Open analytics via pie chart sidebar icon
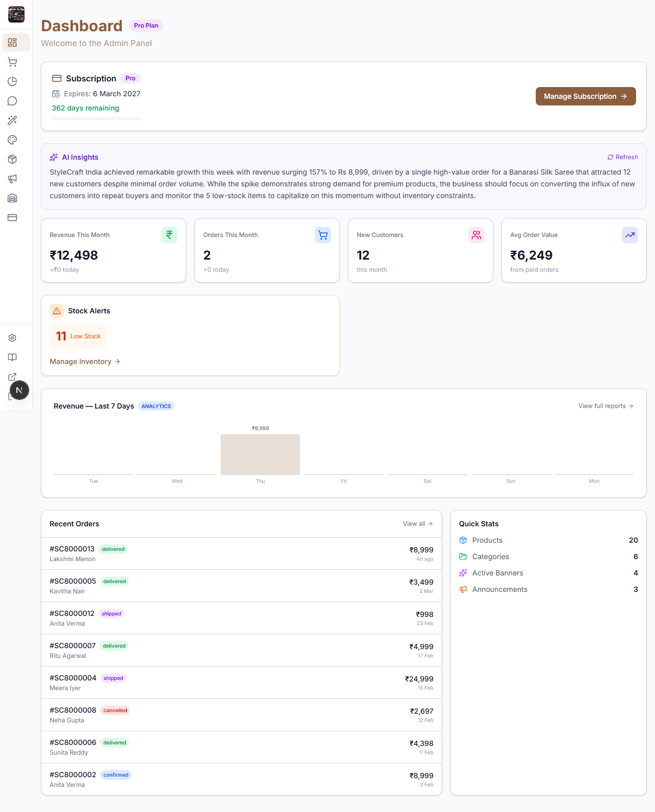 click(12, 81)
